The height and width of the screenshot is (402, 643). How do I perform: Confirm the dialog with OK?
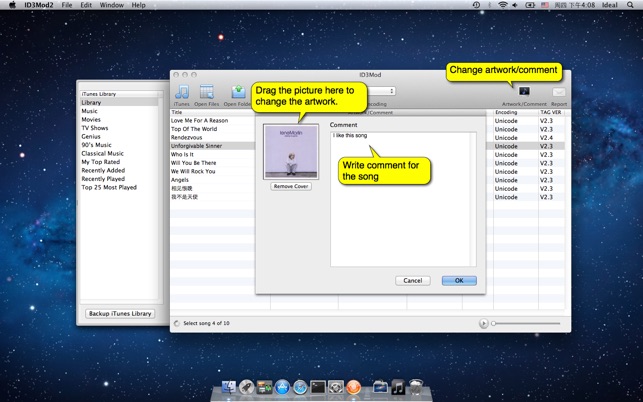click(459, 281)
